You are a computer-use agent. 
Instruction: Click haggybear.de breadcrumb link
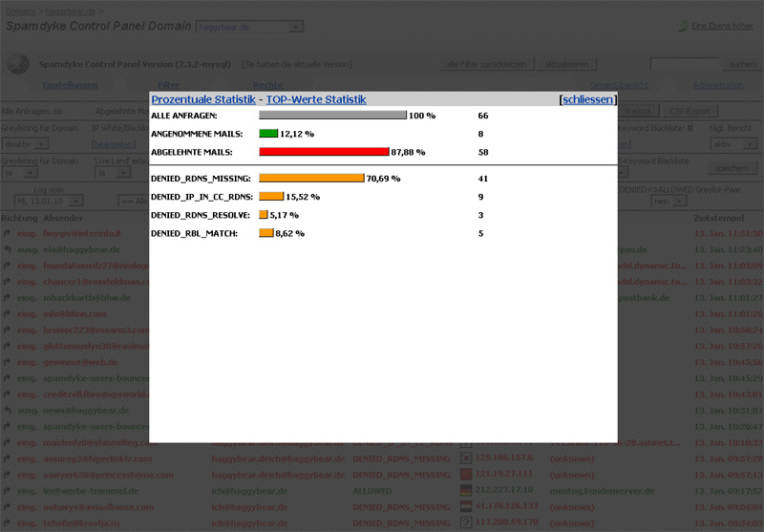coord(71,11)
